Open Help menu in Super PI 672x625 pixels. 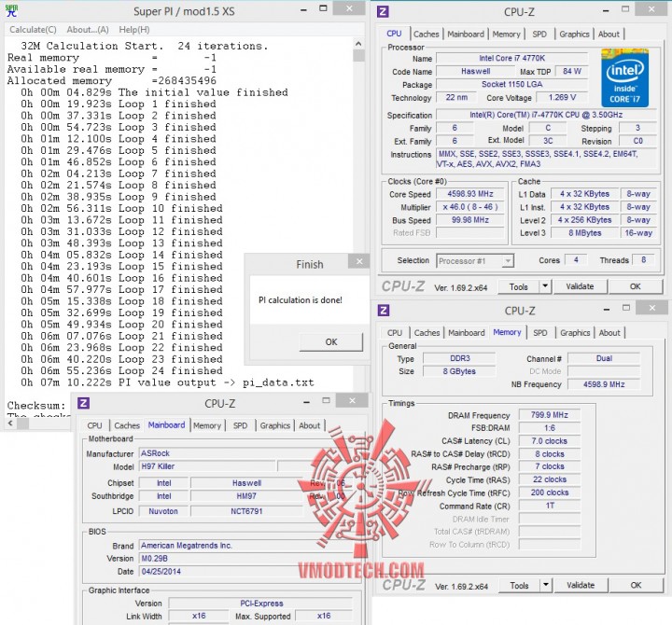coord(134,30)
